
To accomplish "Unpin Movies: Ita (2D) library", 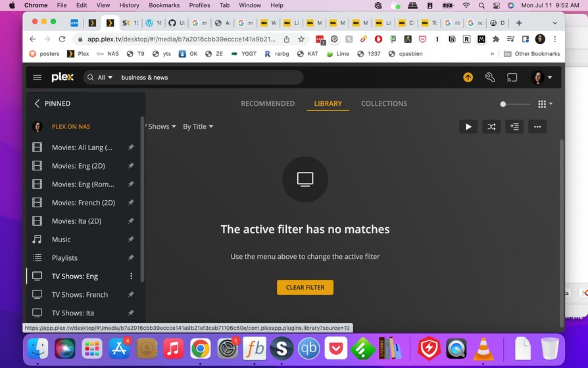I will click(130, 221).
